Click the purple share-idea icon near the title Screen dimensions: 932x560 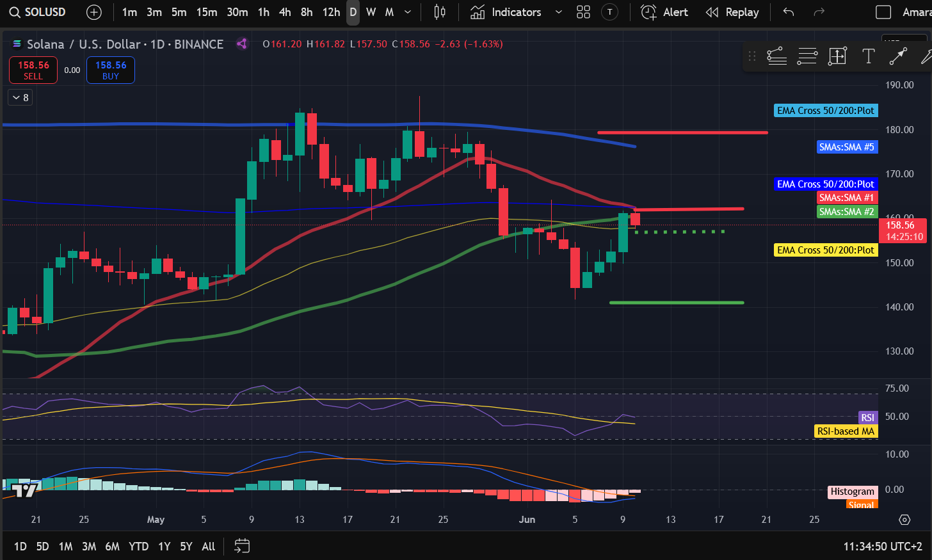tap(241, 44)
